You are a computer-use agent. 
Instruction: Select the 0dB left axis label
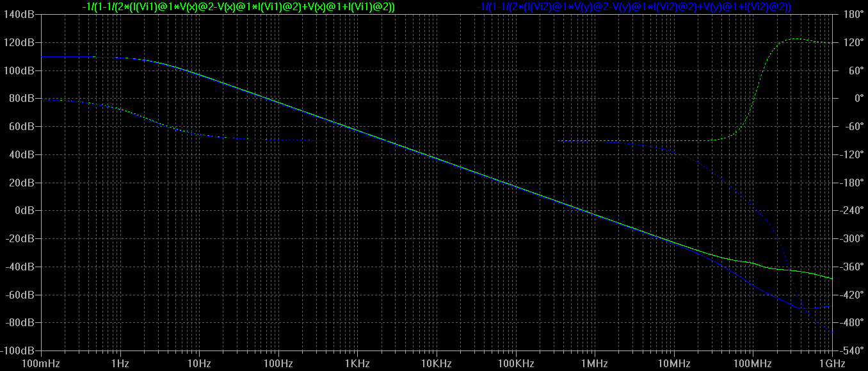click(24, 211)
